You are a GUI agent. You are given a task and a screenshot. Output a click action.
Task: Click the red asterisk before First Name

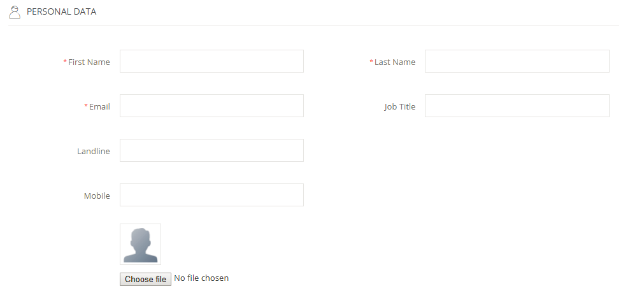(65, 61)
